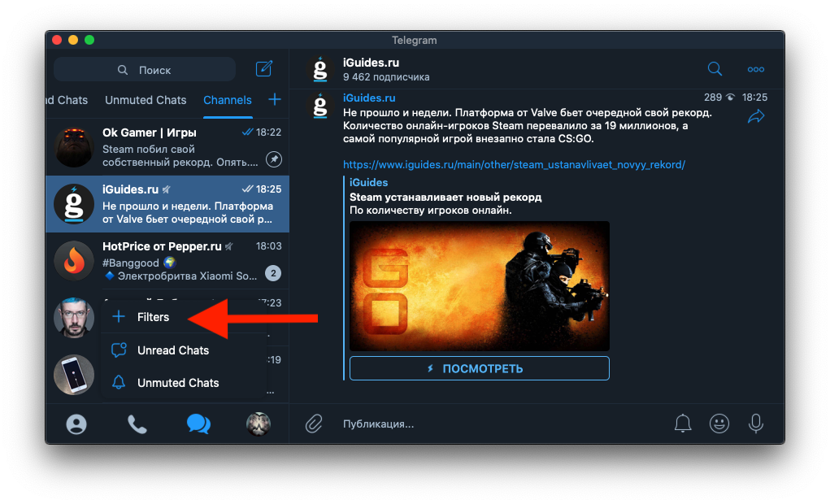The width and height of the screenshot is (830, 504).
Task: Select the Channels tab
Action: tap(228, 100)
